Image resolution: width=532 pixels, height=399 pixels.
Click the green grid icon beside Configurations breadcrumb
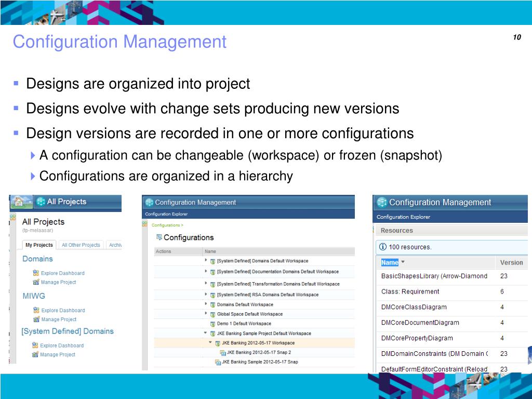[x=145, y=224]
